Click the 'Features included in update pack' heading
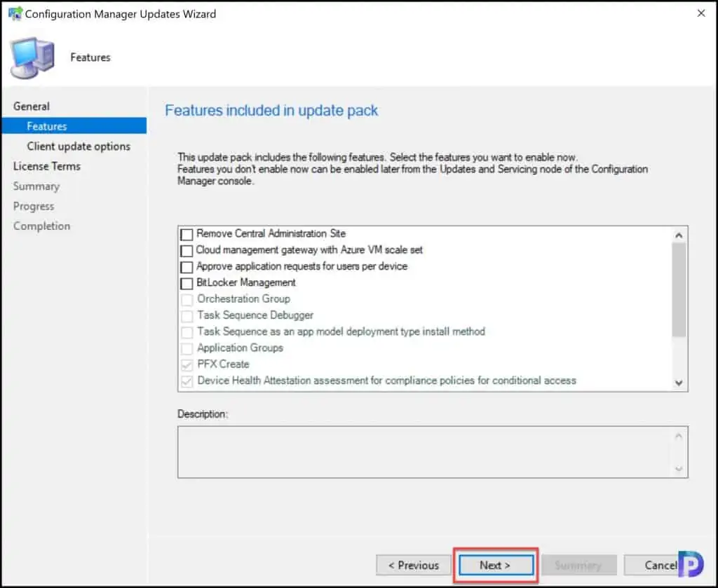Viewport: 718px width, 588px height. point(271,110)
